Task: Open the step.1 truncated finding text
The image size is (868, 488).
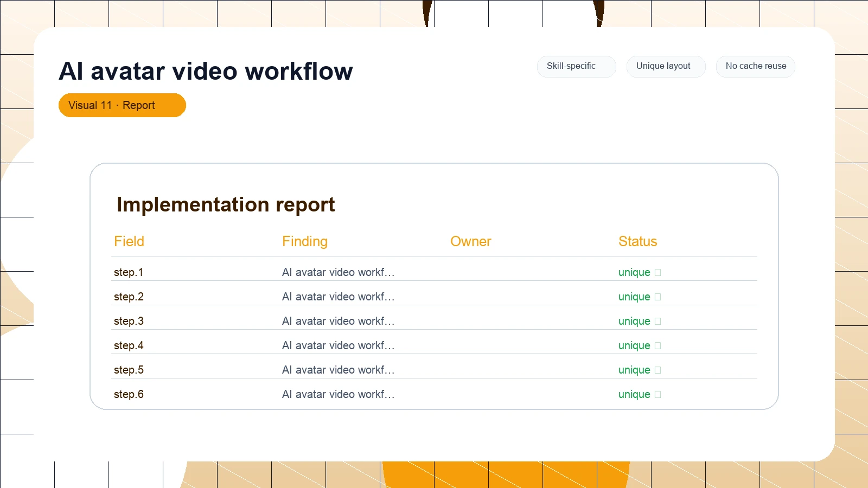Action: (x=339, y=272)
